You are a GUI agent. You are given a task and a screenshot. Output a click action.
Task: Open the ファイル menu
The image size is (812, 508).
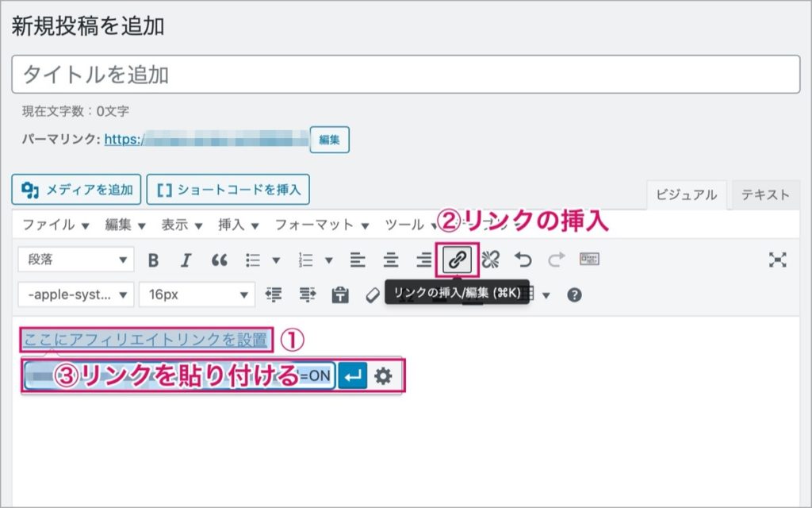(56, 225)
